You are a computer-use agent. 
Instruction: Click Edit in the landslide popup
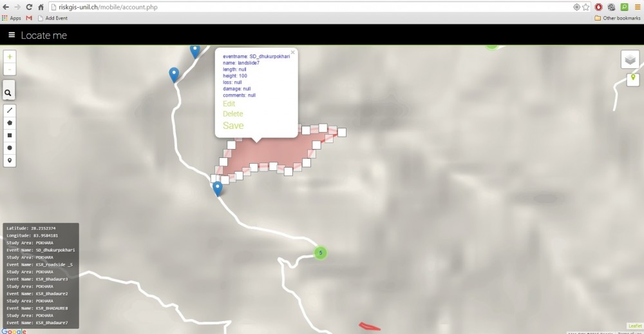click(x=229, y=104)
